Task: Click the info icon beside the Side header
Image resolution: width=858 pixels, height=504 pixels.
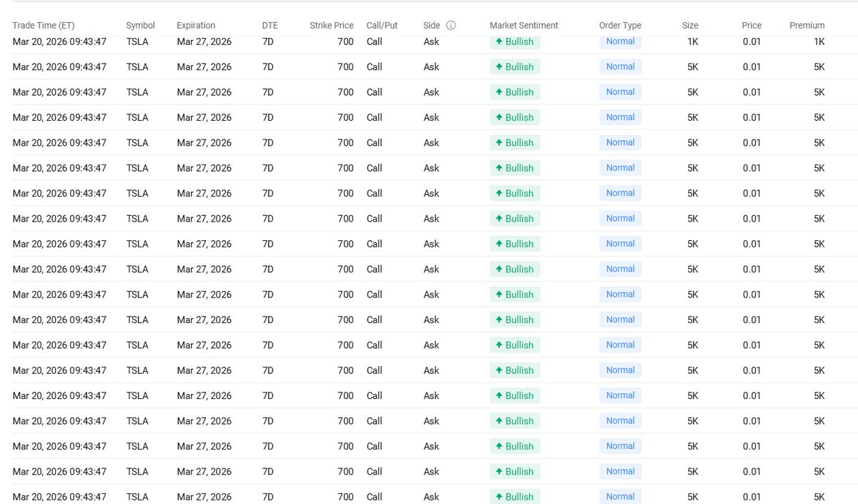Action: 450,25
